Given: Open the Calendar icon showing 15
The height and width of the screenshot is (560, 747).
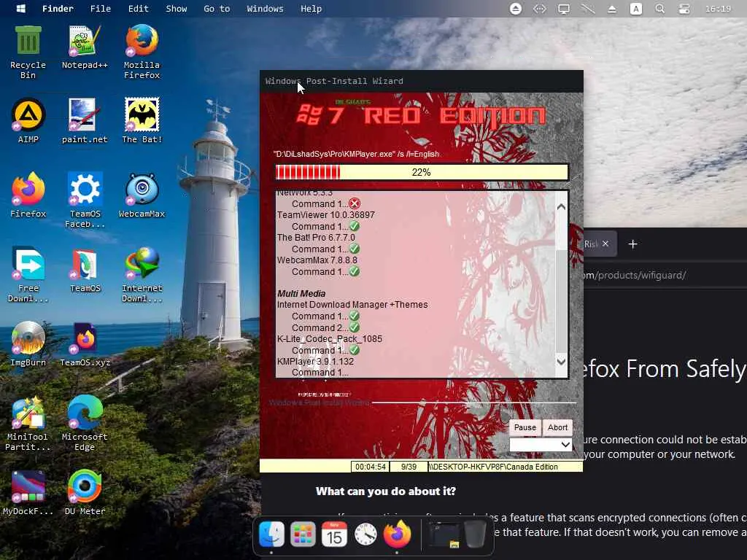Looking at the screenshot, I should tap(334, 534).
